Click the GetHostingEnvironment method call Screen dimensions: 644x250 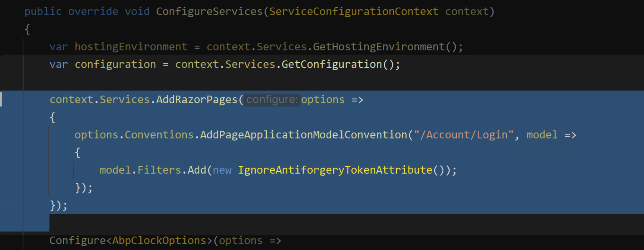pos(379,47)
